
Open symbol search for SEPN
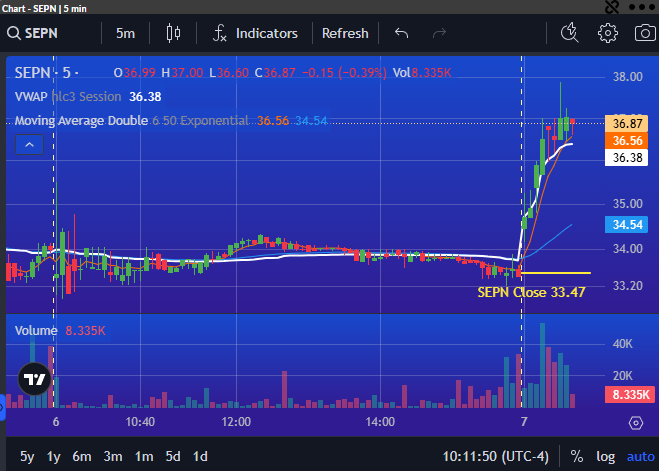[x=32, y=33]
